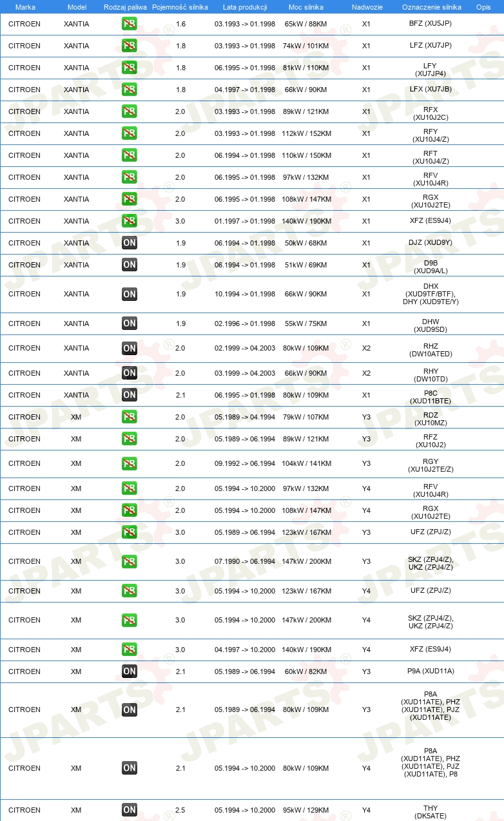Select the ON fuel icon in the D9B row
This screenshot has height=821, width=504.
coord(130,265)
